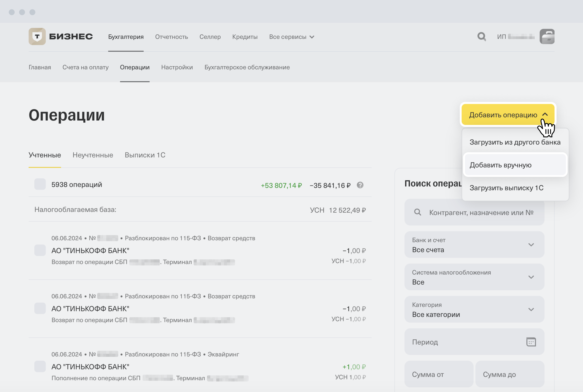Open the account avatar briefcase icon
Screen dimensions: 583x392
[547, 36]
